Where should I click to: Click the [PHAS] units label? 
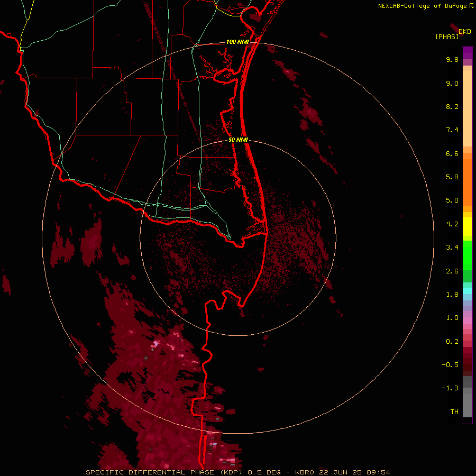(447, 36)
